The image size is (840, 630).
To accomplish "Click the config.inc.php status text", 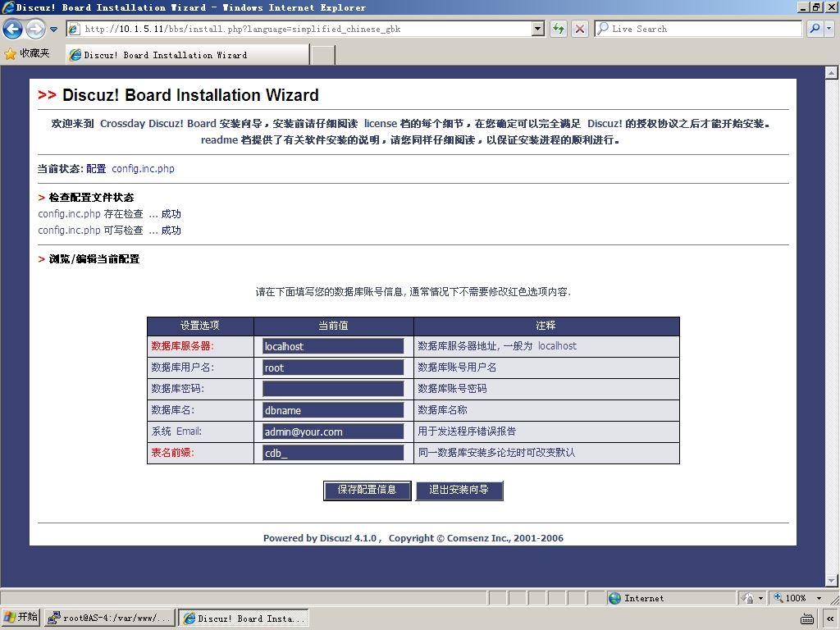I will point(143,169).
